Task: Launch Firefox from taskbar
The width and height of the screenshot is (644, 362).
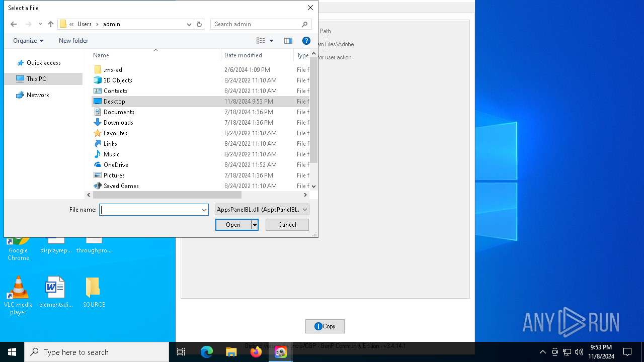Action: coord(256,352)
